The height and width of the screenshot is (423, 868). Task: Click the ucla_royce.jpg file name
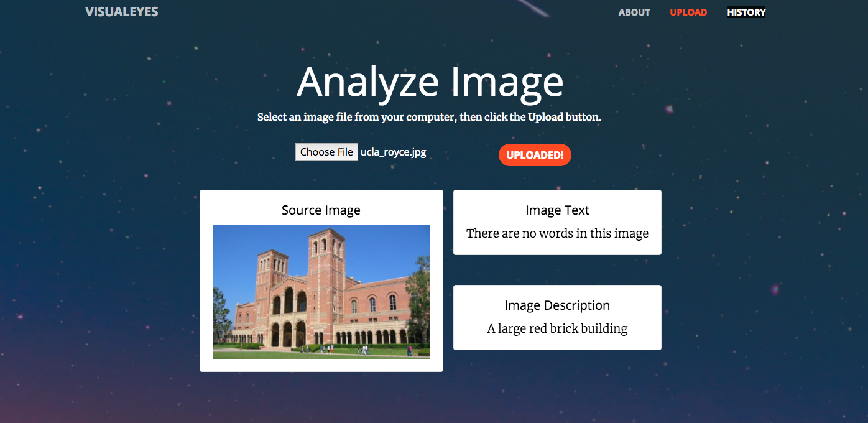394,152
